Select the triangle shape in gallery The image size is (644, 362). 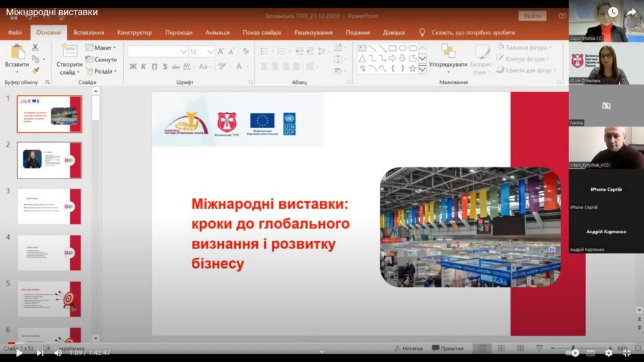363,58
